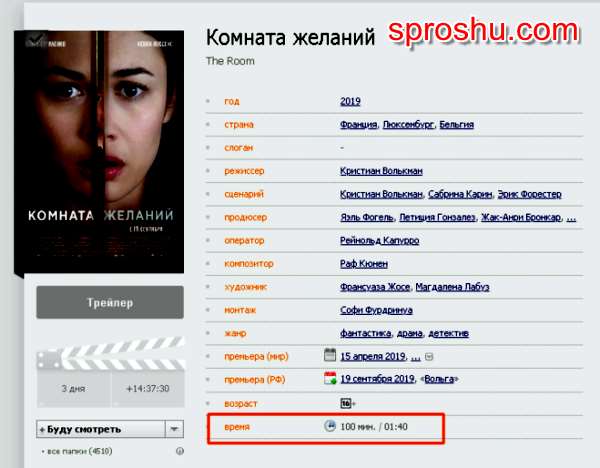
Task: Click the clock icon beside runtime
Action: point(330,426)
